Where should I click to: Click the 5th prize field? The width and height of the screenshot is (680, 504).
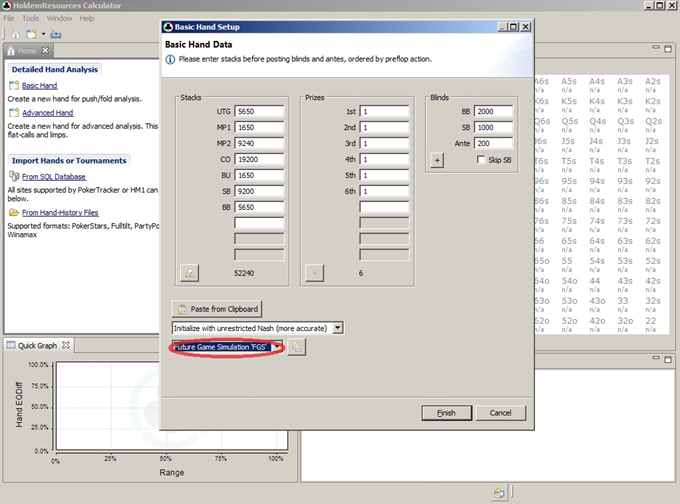click(384, 175)
